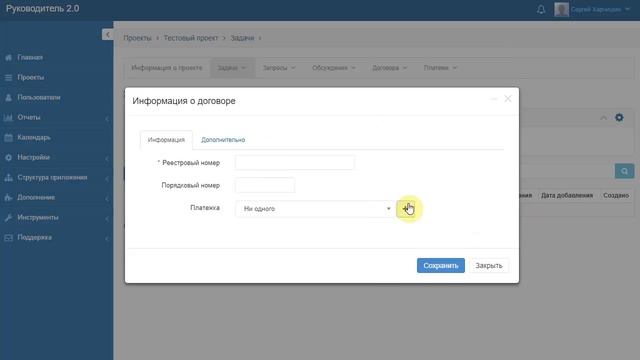Click the Поддержка envelope icon

pos(8,238)
